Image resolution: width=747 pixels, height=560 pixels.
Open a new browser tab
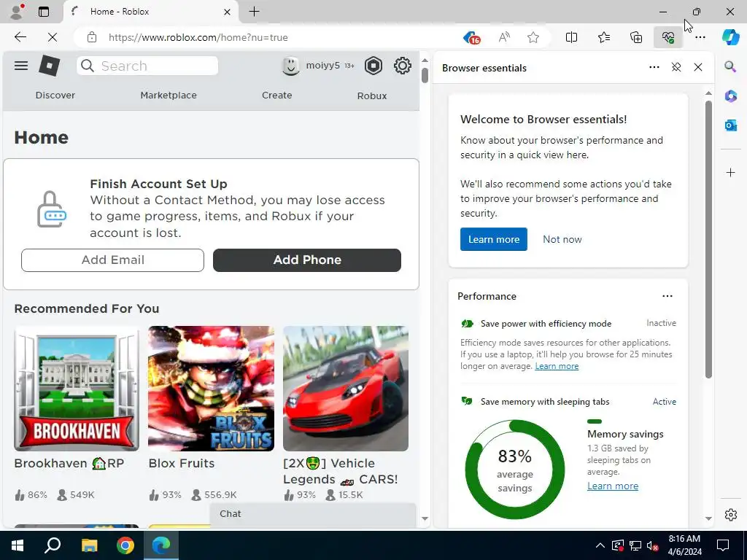(x=255, y=12)
